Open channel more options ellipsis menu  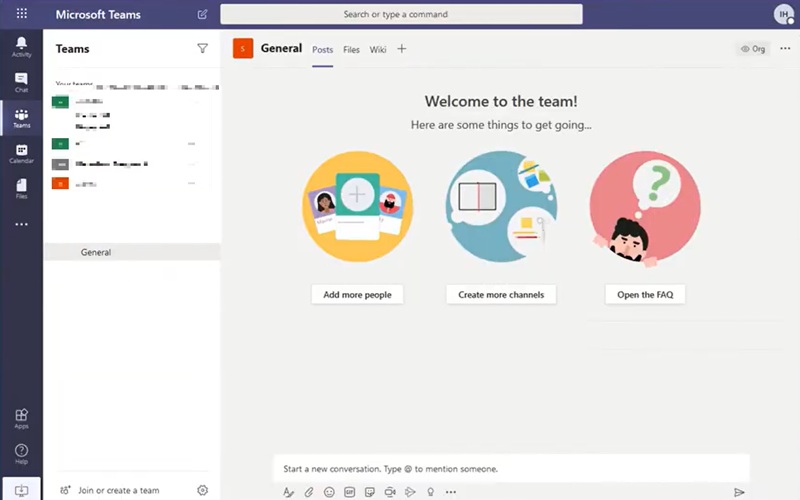tap(785, 48)
